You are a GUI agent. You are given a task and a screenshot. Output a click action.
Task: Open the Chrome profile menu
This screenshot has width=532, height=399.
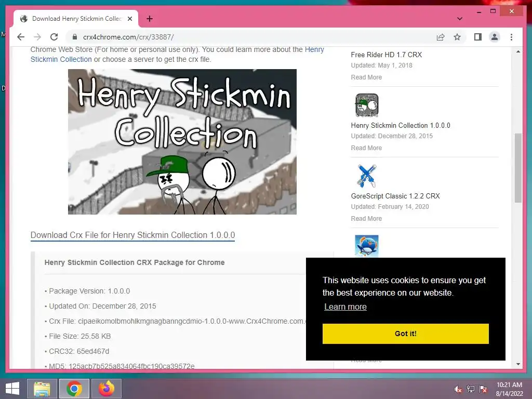pyautogui.click(x=495, y=37)
